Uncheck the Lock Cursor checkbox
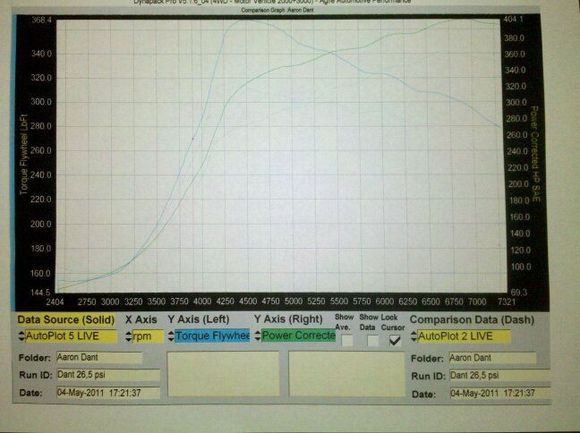The width and height of the screenshot is (580, 433). (395, 341)
